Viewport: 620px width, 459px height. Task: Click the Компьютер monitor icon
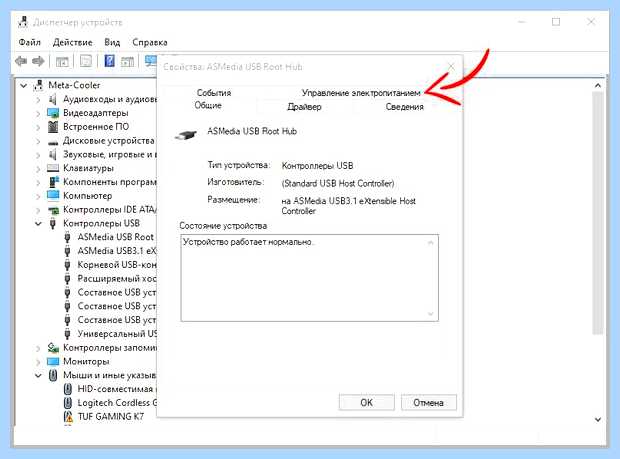coord(53,195)
